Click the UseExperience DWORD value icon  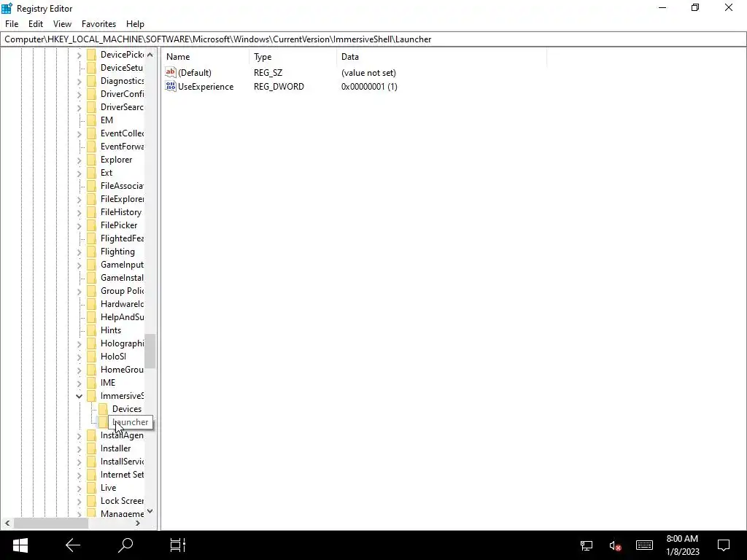171,86
